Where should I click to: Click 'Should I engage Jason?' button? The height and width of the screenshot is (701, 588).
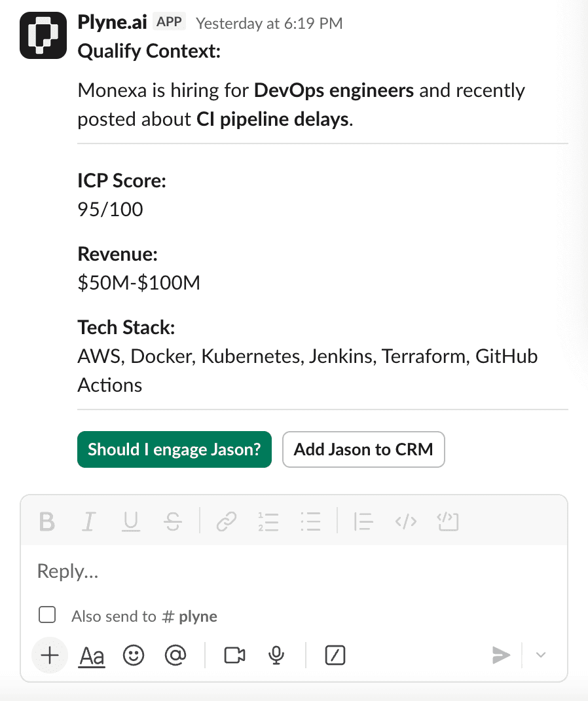(x=174, y=449)
